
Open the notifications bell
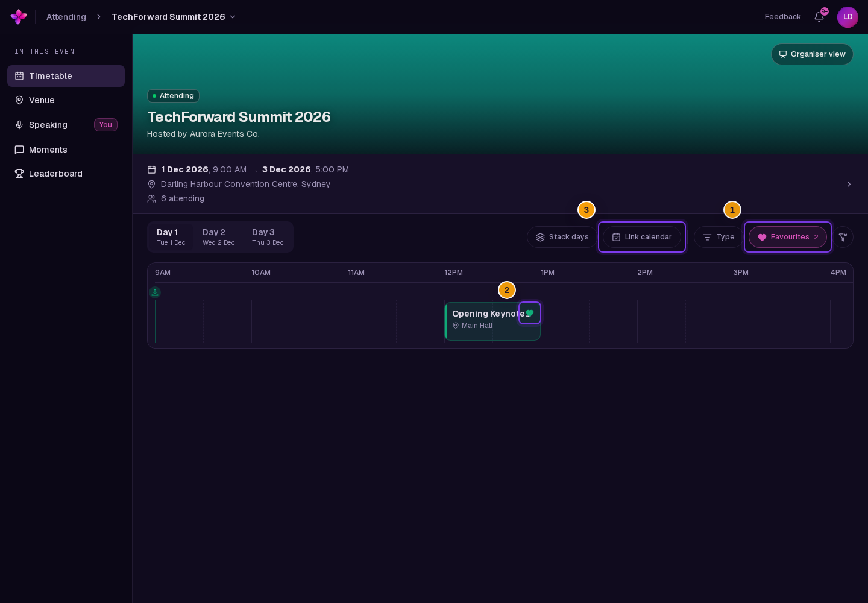tap(819, 17)
